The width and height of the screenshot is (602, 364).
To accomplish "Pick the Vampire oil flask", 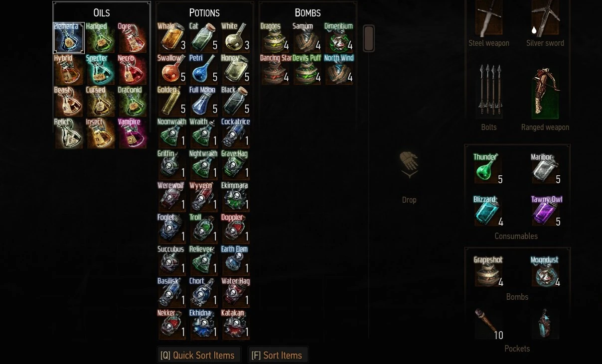I will point(132,133).
